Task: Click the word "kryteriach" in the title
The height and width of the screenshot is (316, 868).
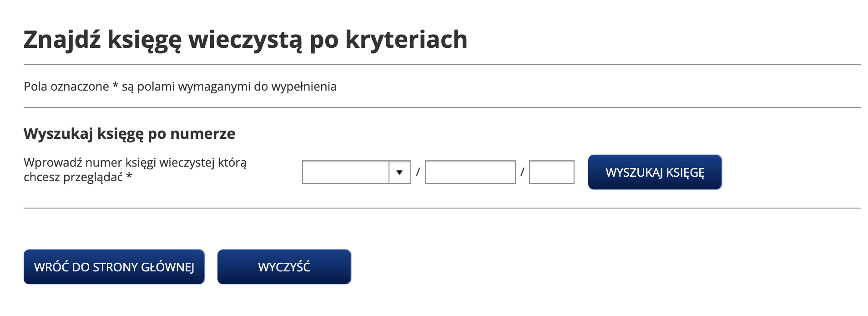Action: click(406, 40)
